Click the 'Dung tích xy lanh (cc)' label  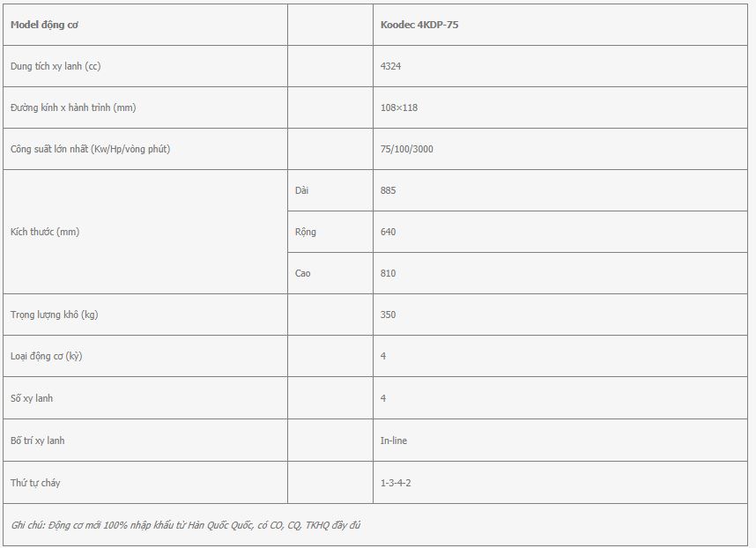click(56, 66)
